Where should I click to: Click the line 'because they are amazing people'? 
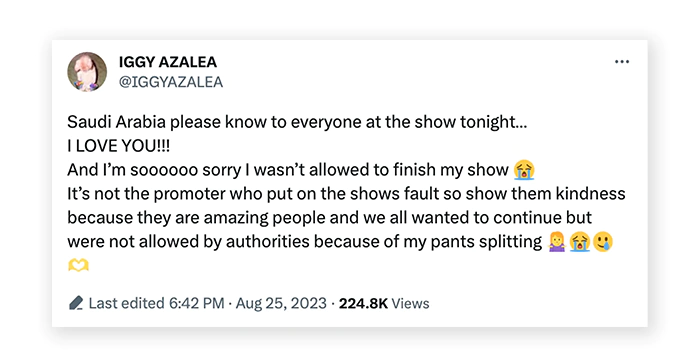click(329, 218)
